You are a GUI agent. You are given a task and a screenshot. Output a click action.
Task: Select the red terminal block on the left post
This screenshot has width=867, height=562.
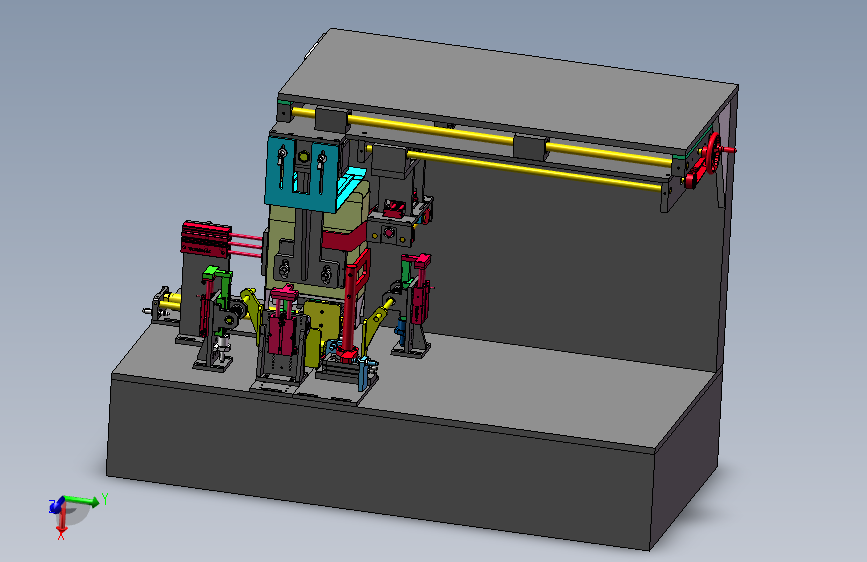[x=206, y=239]
